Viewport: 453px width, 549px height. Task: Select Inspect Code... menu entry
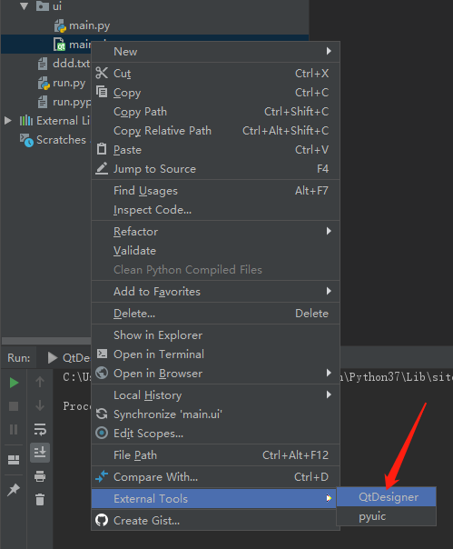216,210
